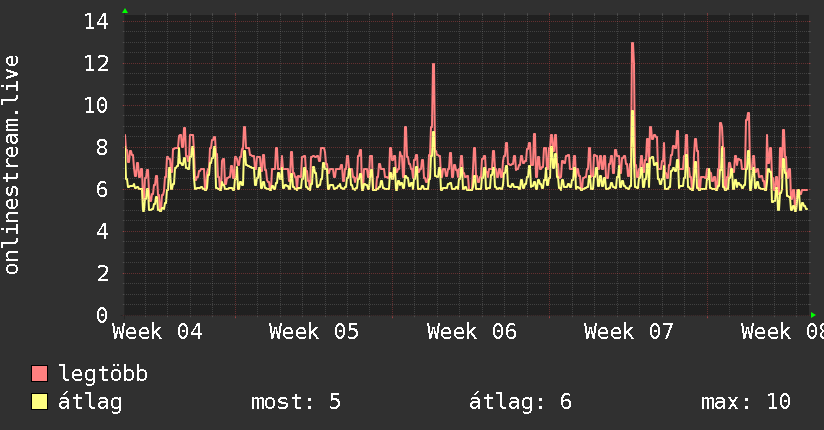Click the Week 06 axis label
Screen dimensions: 824x430
point(471,332)
